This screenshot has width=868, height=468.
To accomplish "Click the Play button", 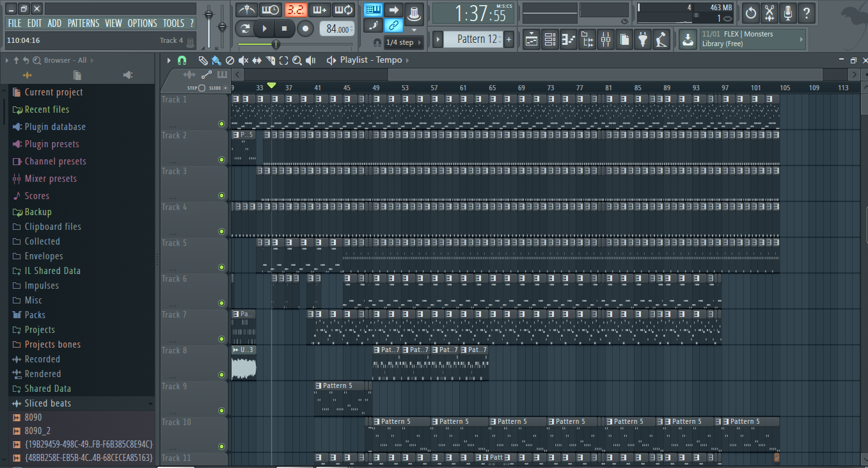I will [264, 29].
